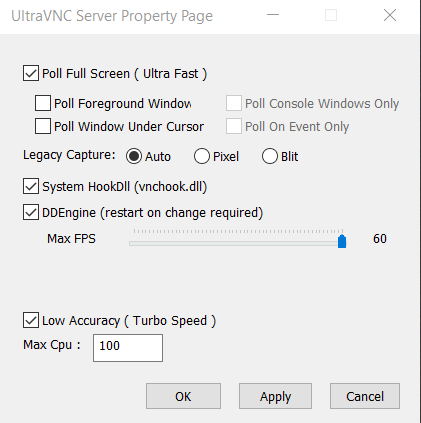The image size is (421, 423).
Task: Confirm settings with the OK button
Action: pos(183,396)
